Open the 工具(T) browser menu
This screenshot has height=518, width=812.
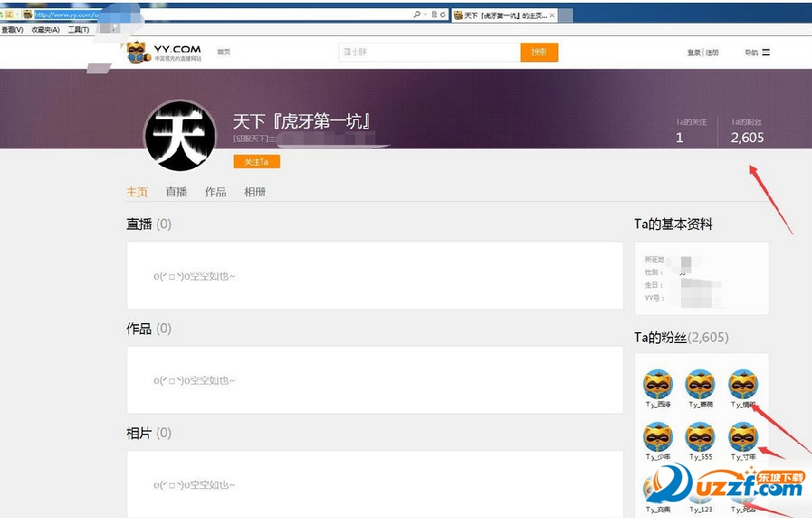[x=78, y=30]
